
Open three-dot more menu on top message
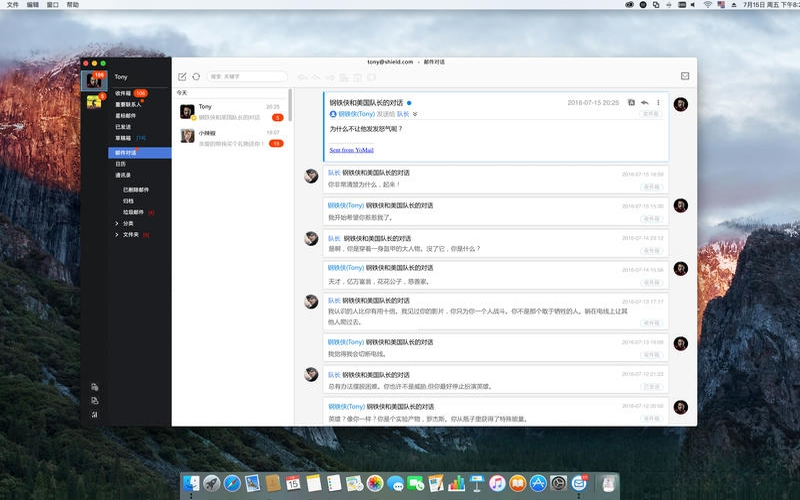[x=658, y=103]
